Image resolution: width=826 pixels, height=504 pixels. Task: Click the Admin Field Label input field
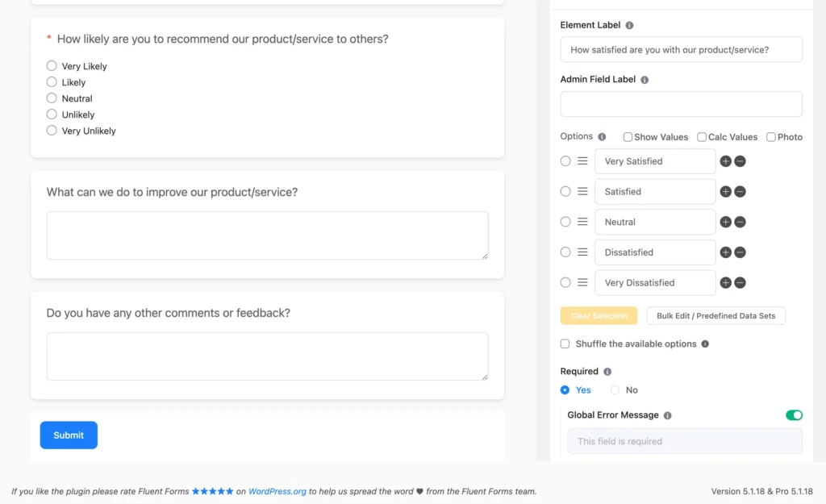coord(681,104)
